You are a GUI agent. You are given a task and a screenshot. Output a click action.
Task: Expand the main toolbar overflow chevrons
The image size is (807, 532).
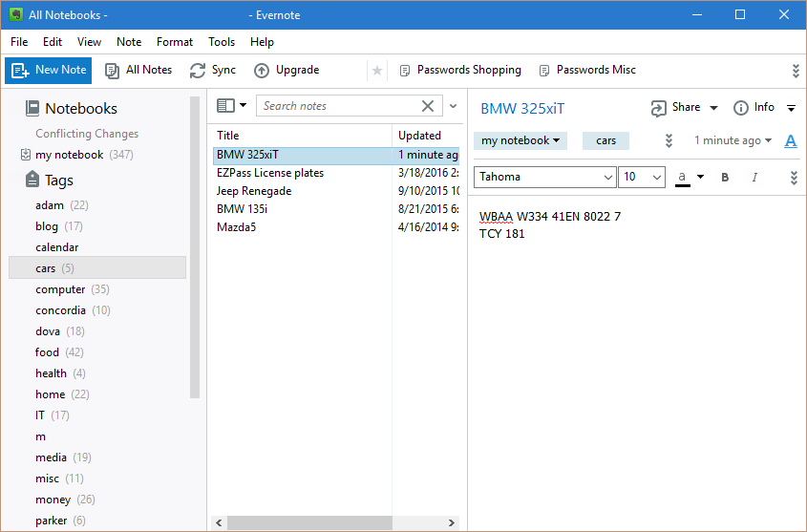point(796,71)
